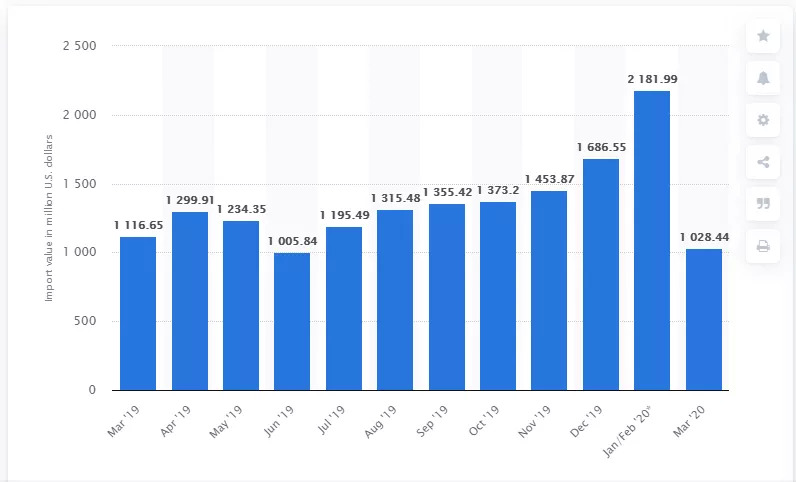Viewport: 796px width, 482px height.
Task: Open the bell notification alert icon
Action: (x=763, y=78)
